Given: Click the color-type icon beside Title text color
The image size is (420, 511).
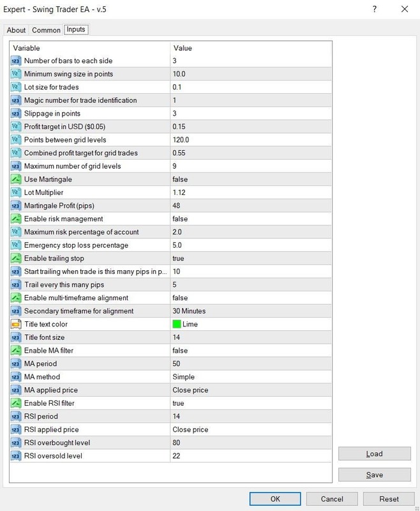Looking at the screenshot, I should (x=15, y=324).
